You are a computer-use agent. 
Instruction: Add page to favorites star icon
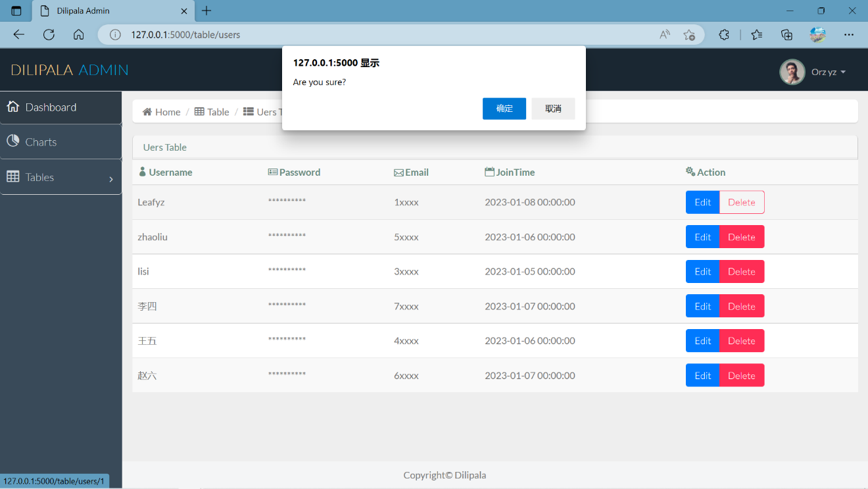pos(688,35)
